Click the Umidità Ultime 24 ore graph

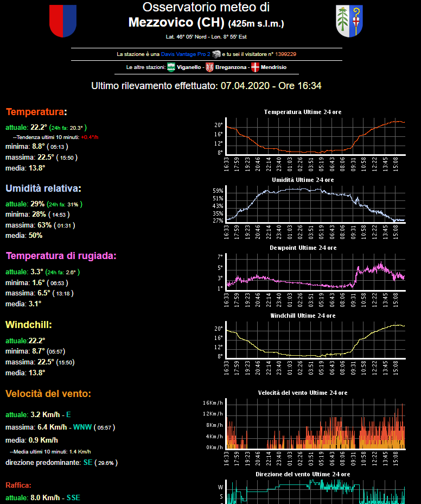[x=315, y=207]
